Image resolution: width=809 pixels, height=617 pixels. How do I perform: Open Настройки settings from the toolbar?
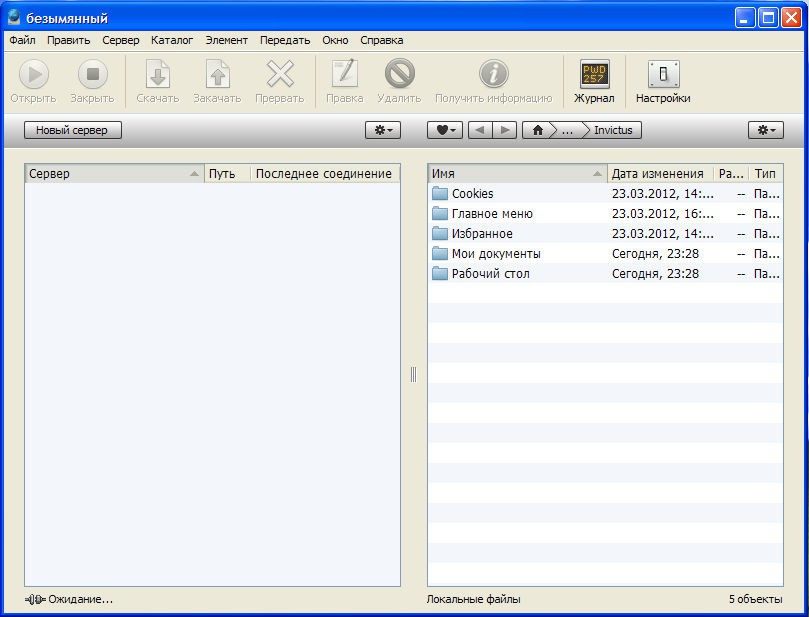tap(663, 75)
